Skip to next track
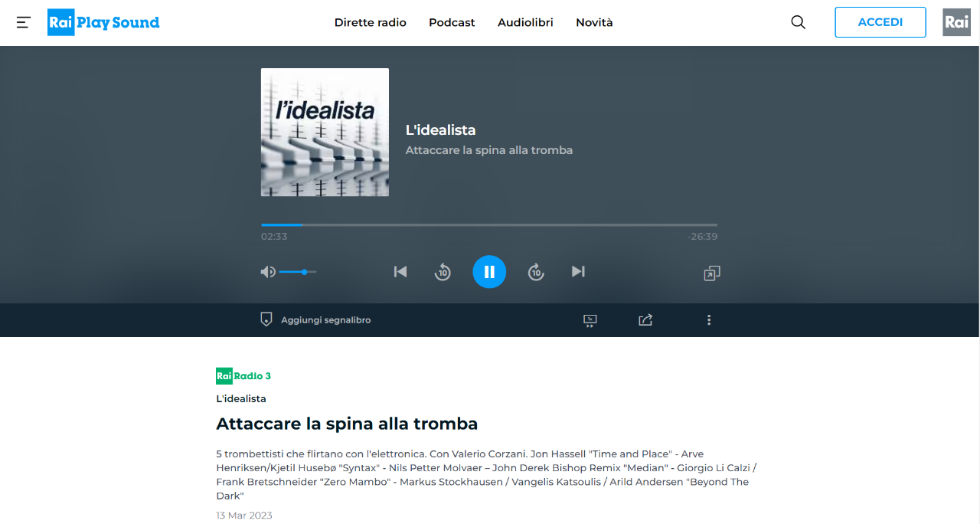Screen dimensions: 980x524 coord(578,271)
